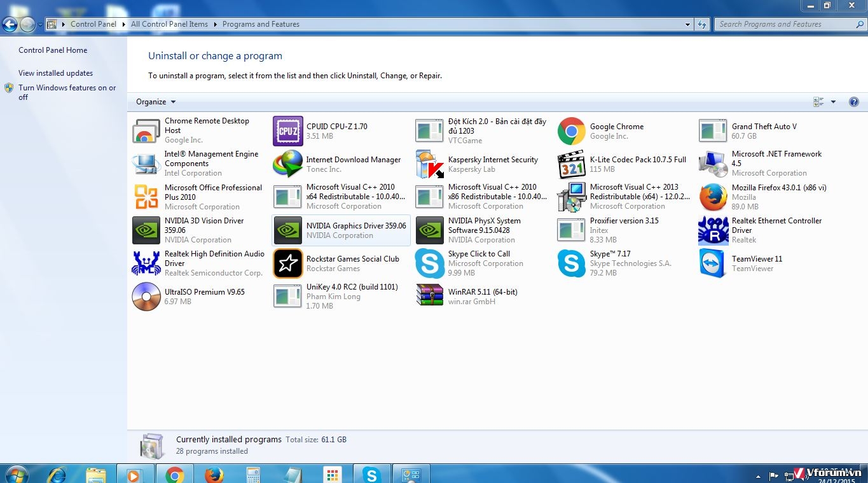Image resolution: width=868 pixels, height=483 pixels.
Task: Select the Kaspersky Internet Security icon
Action: pos(430,164)
